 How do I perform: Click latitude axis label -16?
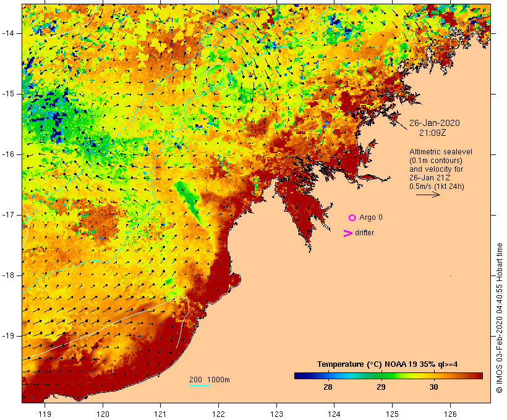pyautogui.click(x=8, y=154)
